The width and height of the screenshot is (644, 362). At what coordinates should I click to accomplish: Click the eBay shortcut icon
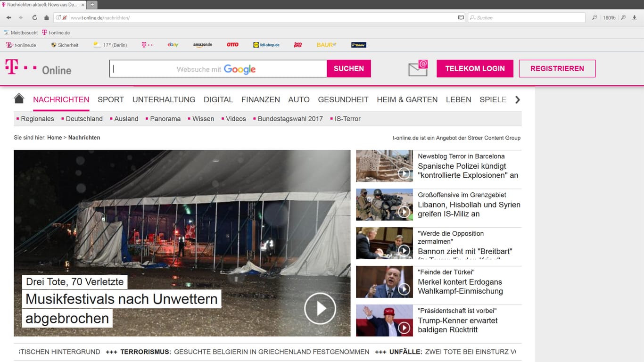(173, 44)
